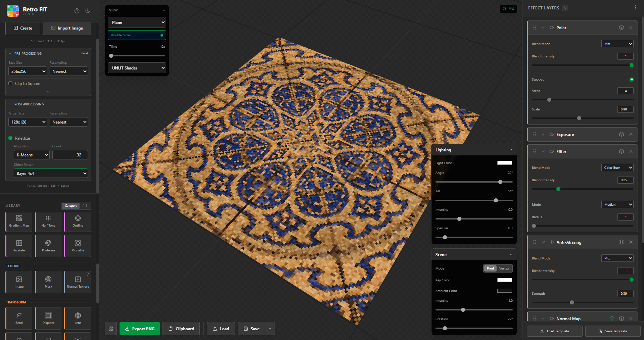Add the Half Tone effect
Image resolution: width=644 pixels, height=340 pixels.
[x=48, y=222]
